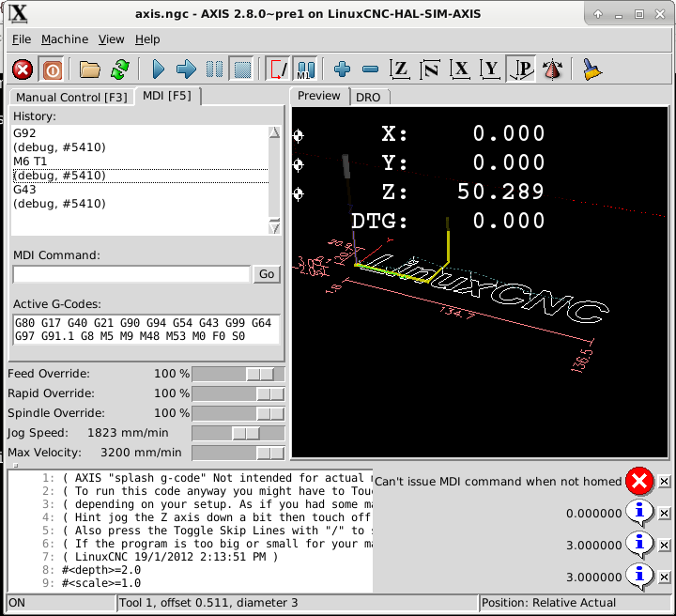Click info icon beside 0.000000
Screen dimensions: 676x616
(639, 513)
